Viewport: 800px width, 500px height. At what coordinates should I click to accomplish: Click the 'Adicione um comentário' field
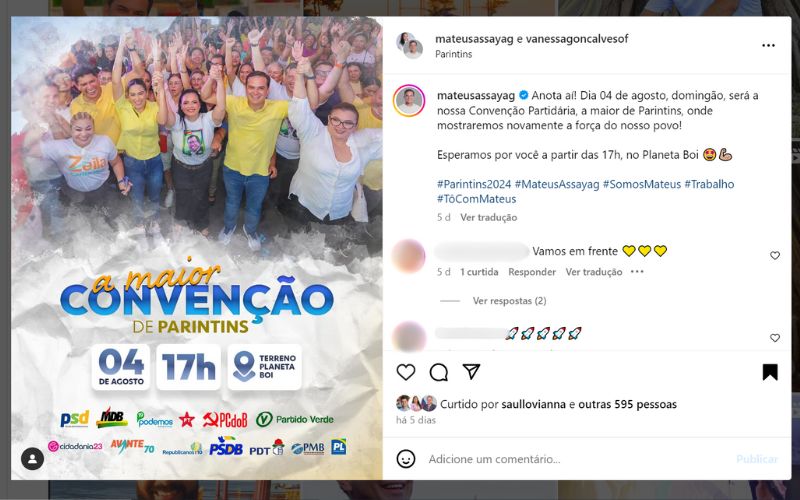tap(577, 459)
